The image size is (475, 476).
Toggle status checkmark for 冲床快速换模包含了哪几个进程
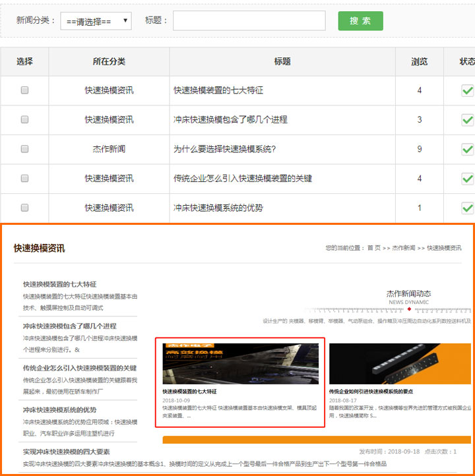(468, 120)
